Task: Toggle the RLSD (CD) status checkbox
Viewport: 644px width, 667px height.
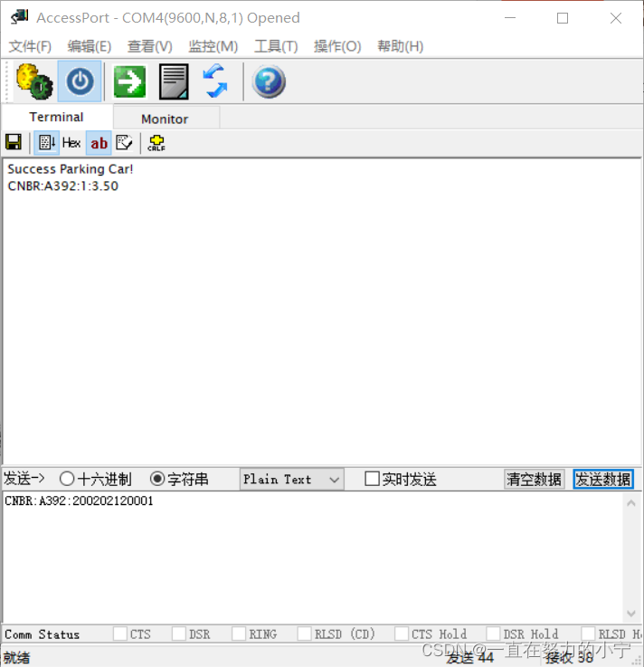Action: [304, 634]
